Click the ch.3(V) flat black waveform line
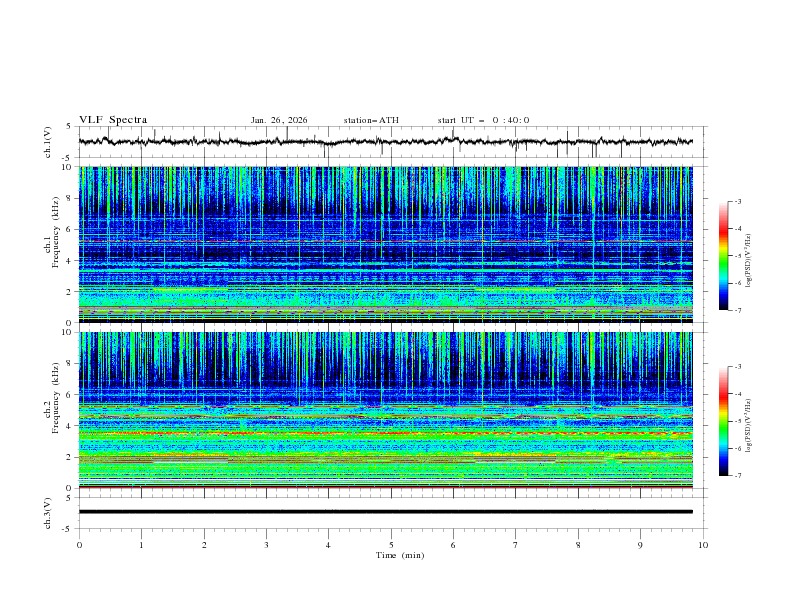 click(x=390, y=512)
